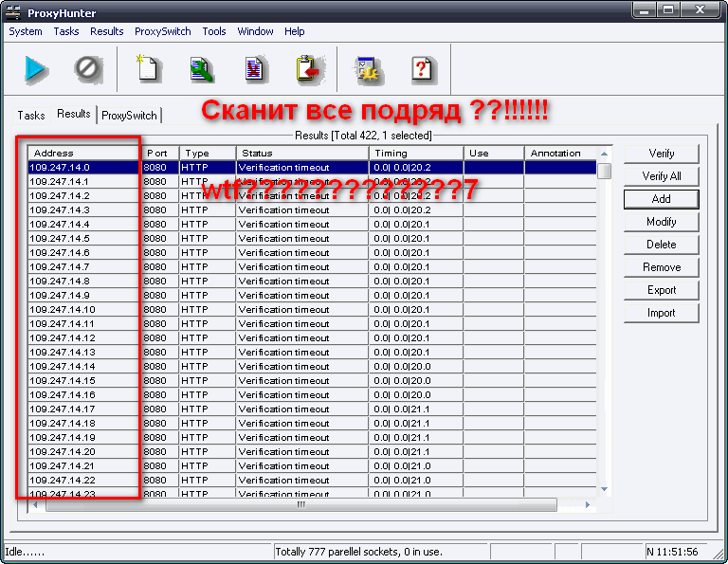Select the row 109.247.14.7
The width and height of the screenshot is (728, 564).
[313, 267]
